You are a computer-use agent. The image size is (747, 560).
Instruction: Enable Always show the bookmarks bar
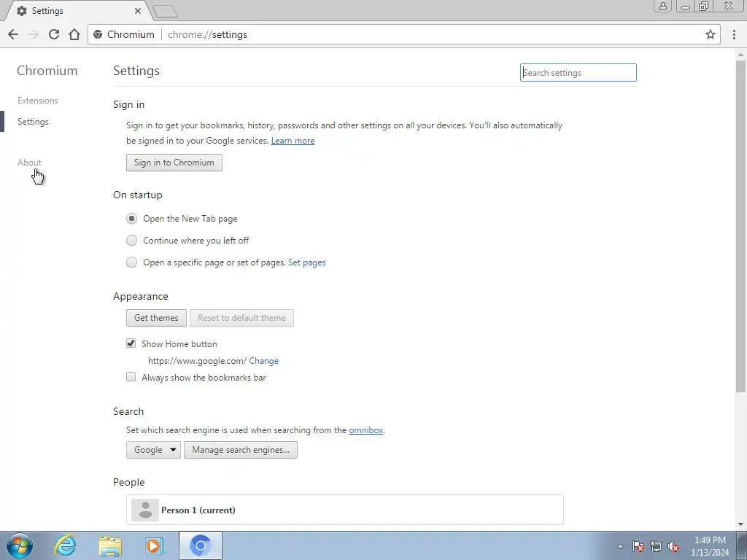[x=131, y=377]
